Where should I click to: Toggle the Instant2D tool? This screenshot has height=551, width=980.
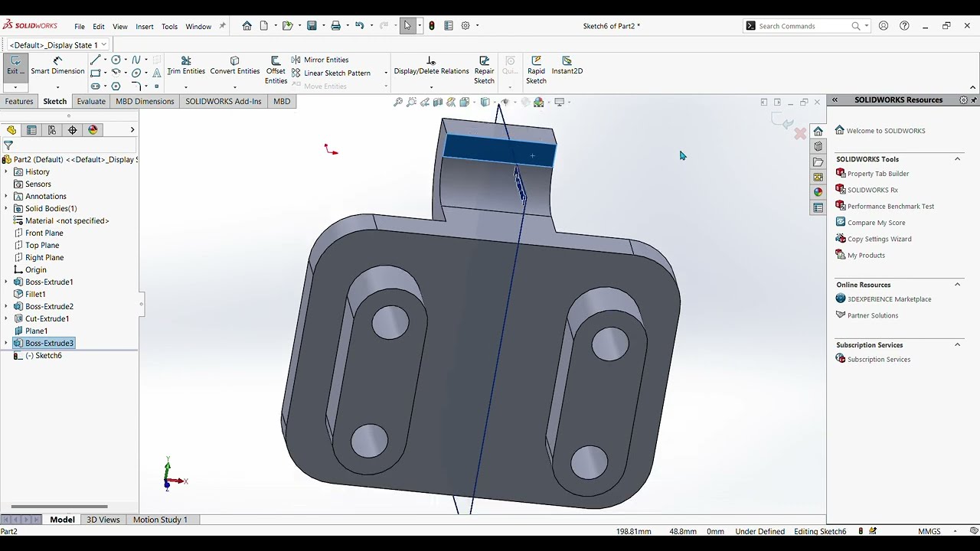[x=567, y=66]
